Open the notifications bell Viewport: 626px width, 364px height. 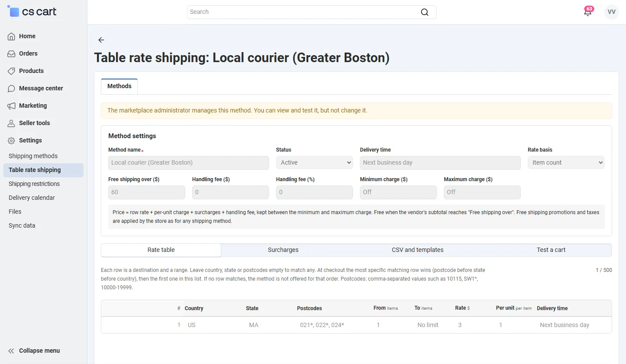(588, 12)
